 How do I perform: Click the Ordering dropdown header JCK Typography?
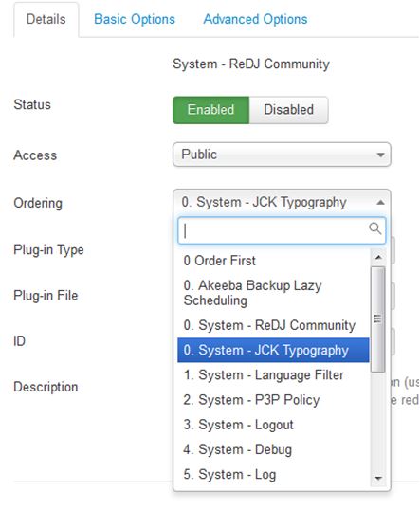coord(282,202)
